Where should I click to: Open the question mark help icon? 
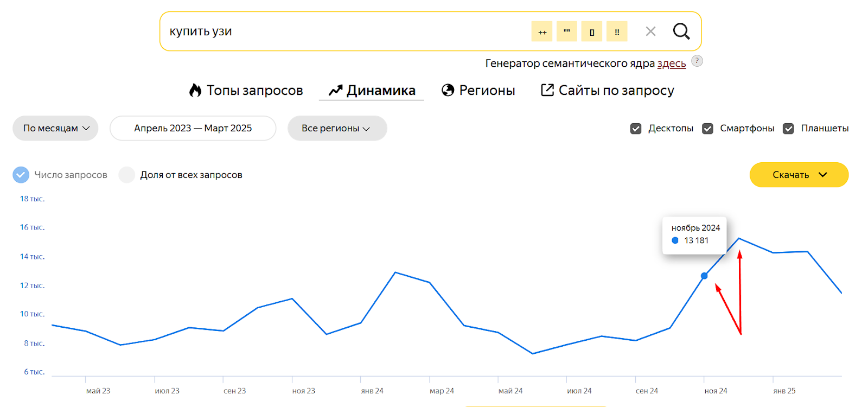tap(697, 61)
